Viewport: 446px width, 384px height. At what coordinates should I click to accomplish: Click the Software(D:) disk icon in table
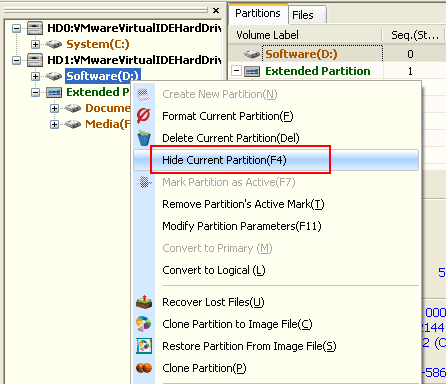[x=252, y=54]
